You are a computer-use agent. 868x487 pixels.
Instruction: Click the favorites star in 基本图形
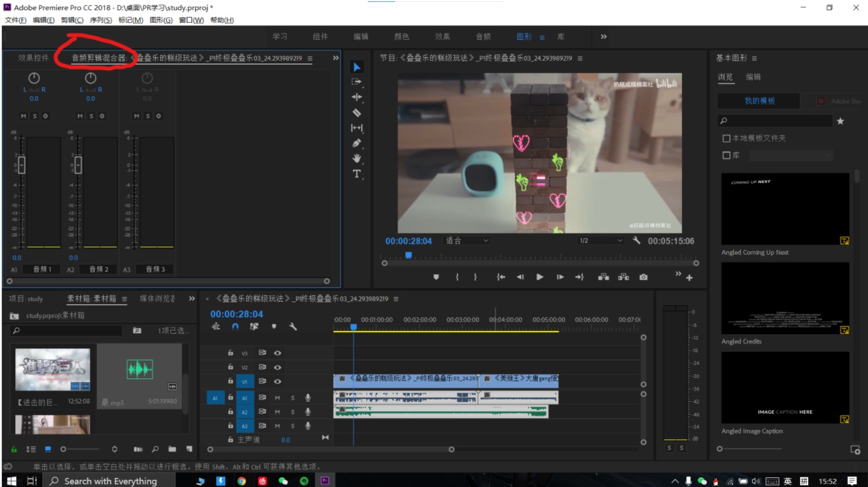[x=840, y=121]
